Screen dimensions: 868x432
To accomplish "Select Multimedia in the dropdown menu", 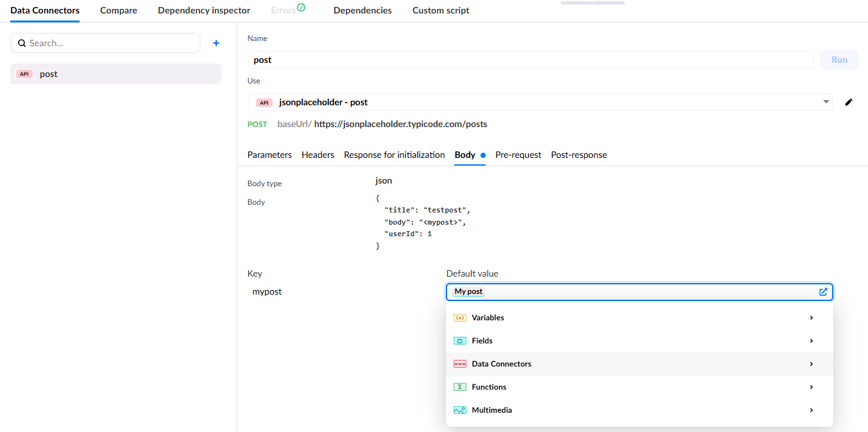I will 640,410.
